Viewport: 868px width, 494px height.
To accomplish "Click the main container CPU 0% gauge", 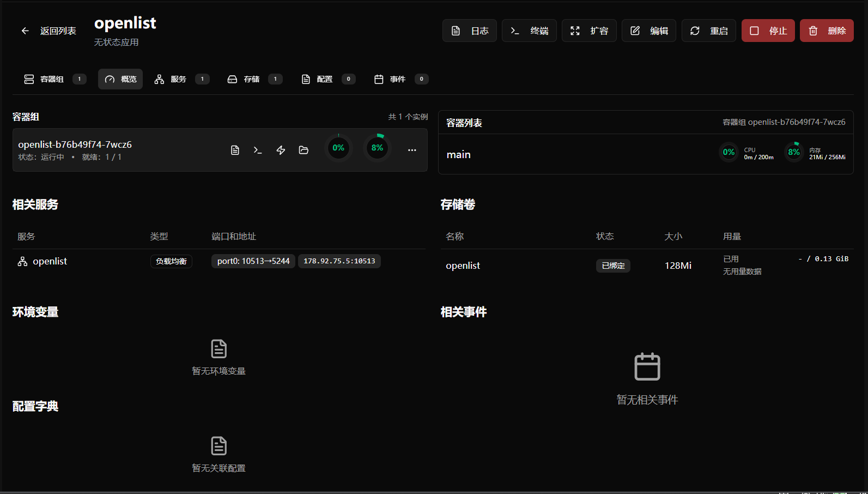I will tap(729, 152).
